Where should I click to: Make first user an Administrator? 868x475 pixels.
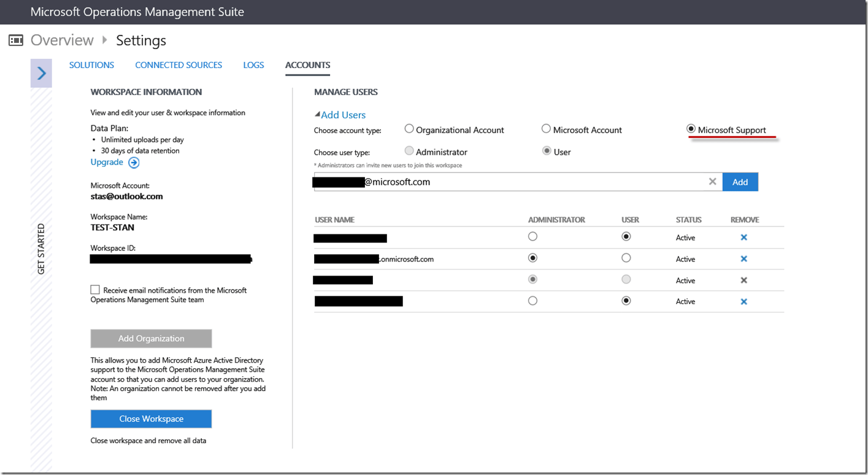click(x=532, y=237)
